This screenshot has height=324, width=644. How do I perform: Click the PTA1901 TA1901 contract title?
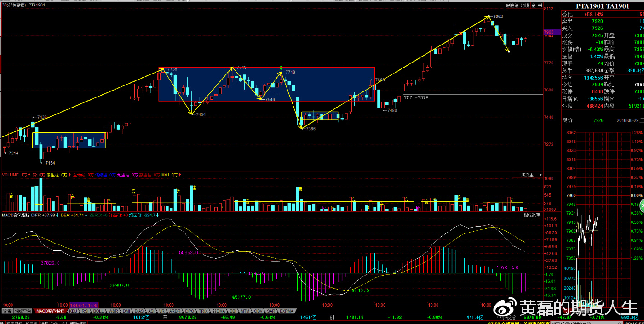[x=602, y=6]
